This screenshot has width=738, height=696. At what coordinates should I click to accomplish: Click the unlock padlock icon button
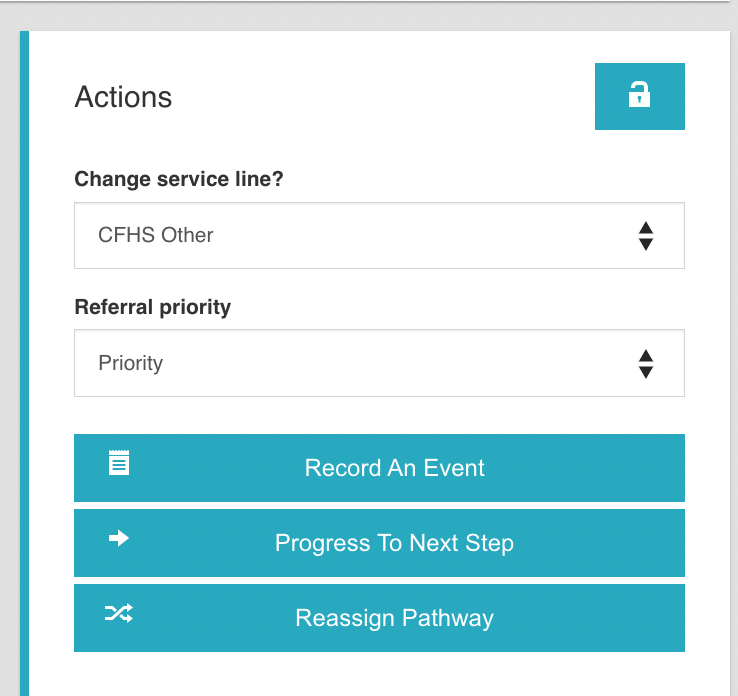(x=639, y=96)
